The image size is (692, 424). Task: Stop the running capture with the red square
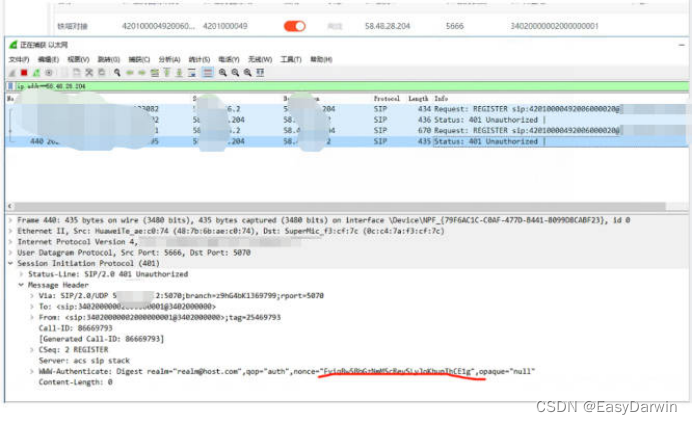click(24, 73)
